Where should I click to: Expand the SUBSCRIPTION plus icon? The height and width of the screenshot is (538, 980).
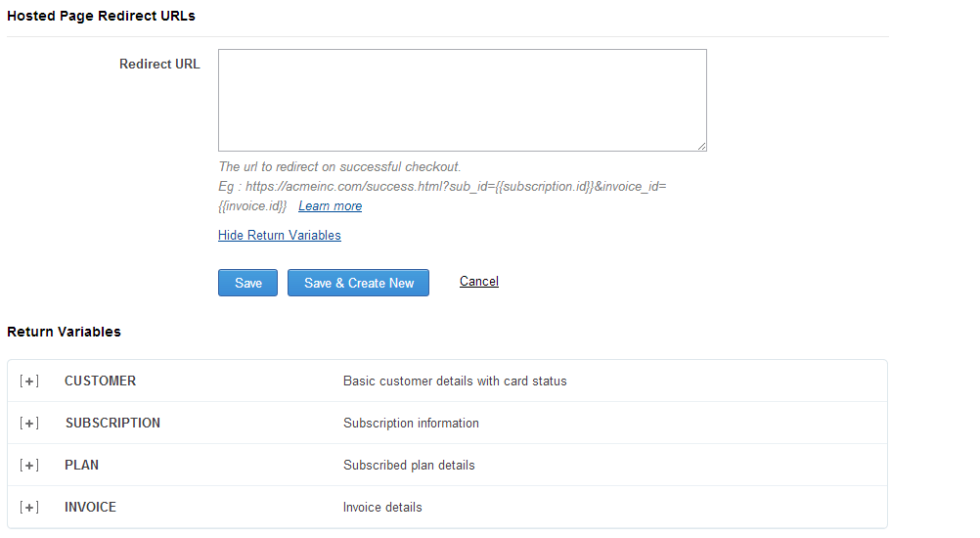pyautogui.click(x=29, y=424)
